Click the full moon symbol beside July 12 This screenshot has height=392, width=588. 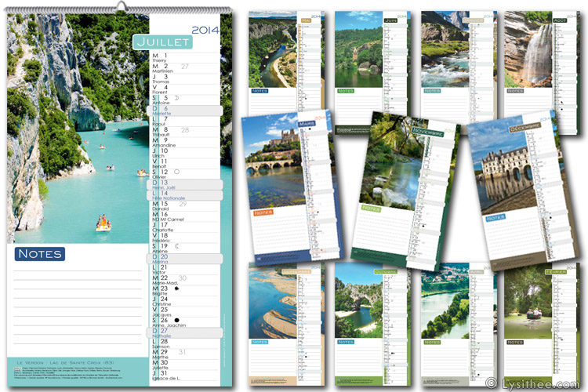[176, 171]
